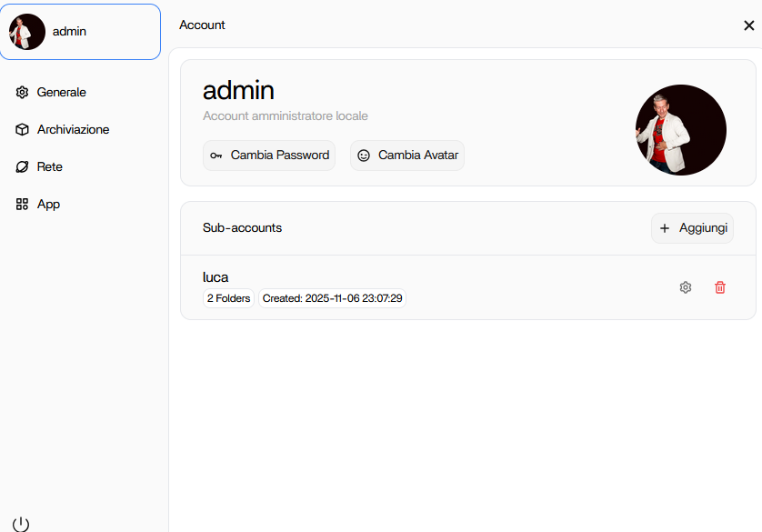This screenshot has height=532, width=762.
Task: Click the Generale gear icon in sidebar
Action: (23, 92)
